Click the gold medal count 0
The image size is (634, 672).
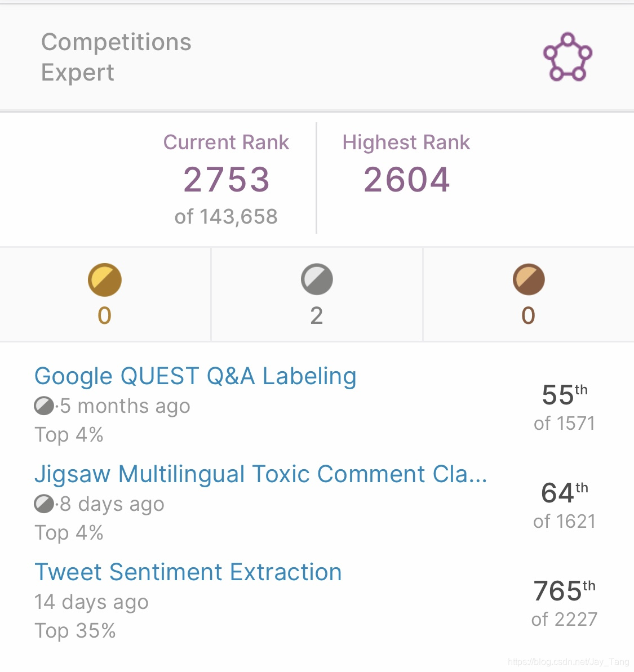(x=105, y=316)
